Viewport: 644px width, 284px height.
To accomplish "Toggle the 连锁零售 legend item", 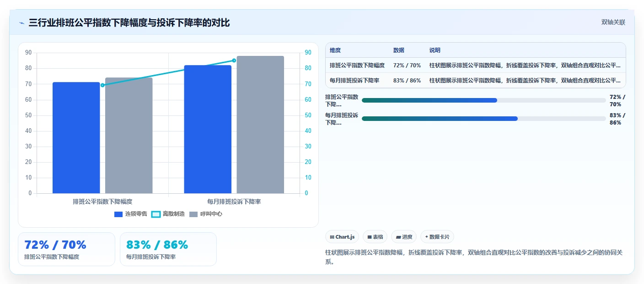I will (x=131, y=214).
